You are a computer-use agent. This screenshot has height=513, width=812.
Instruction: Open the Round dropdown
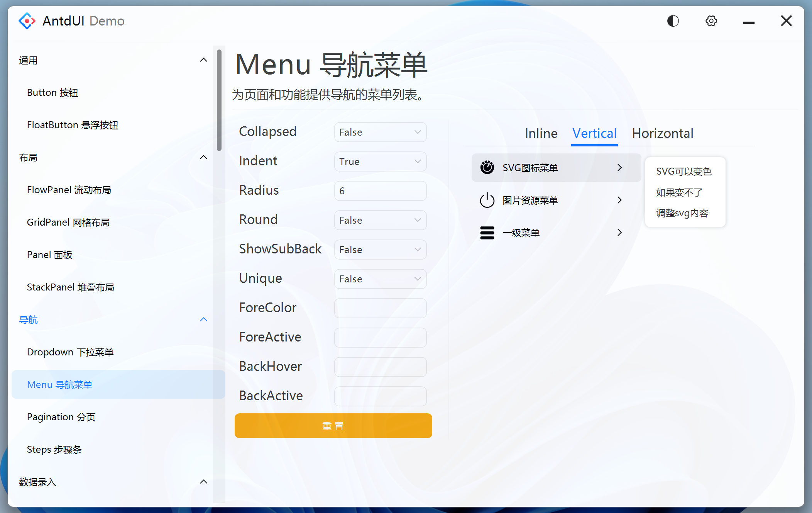pyautogui.click(x=380, y=220)
